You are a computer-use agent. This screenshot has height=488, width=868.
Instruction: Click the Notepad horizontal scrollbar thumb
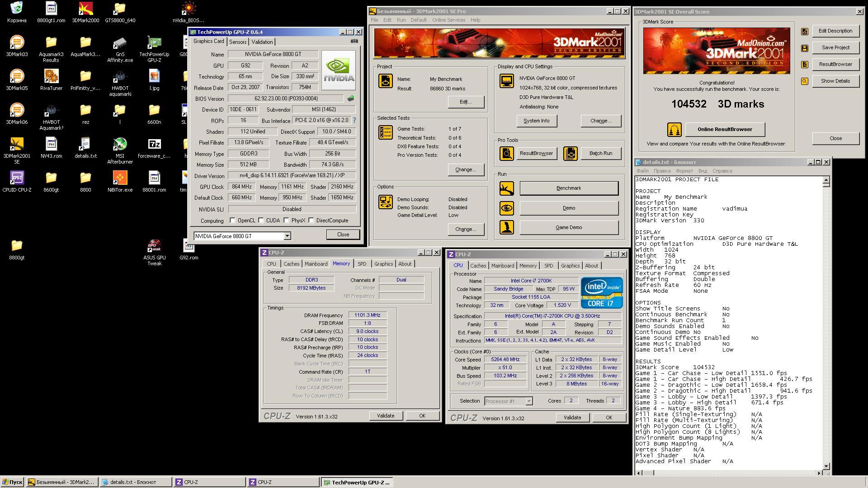(x=649, y=473)
